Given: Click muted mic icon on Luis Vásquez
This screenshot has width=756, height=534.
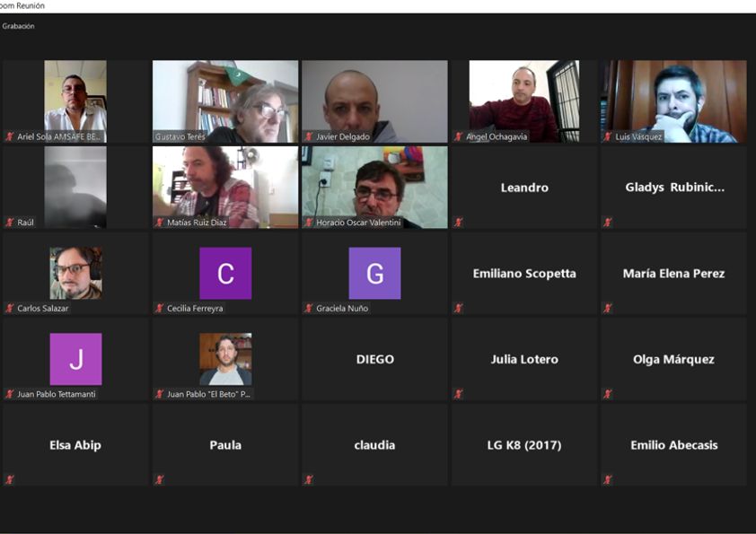Looking at the screenshot, I should [608, 136].
